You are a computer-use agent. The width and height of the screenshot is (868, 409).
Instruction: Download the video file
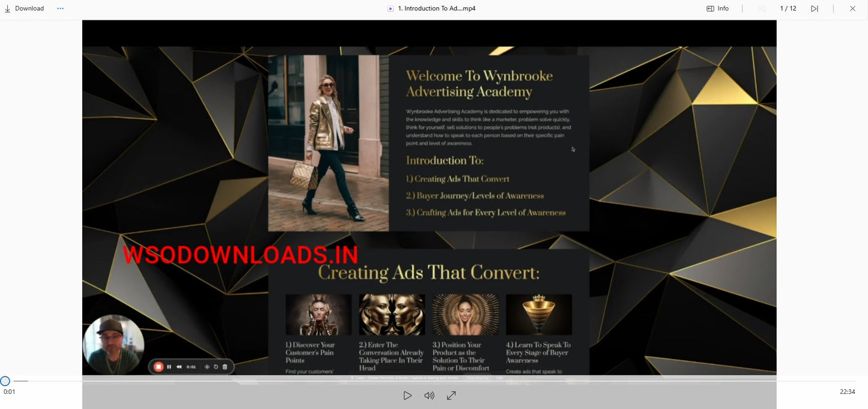pyautogui.click(x=24, y=8)
